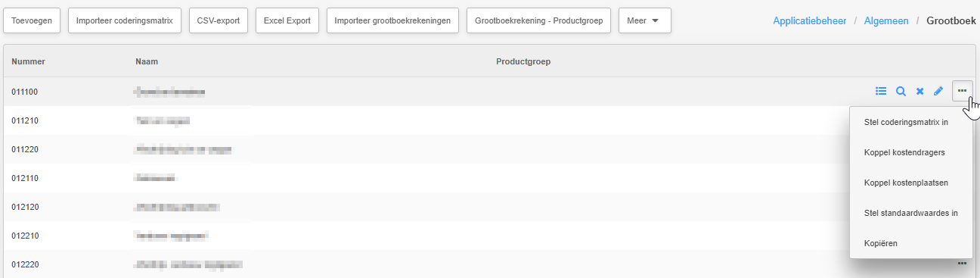Select Koppel kostenplaatsen menu entry
Screen dimensions: 980x278
click(x=906, y=183)
